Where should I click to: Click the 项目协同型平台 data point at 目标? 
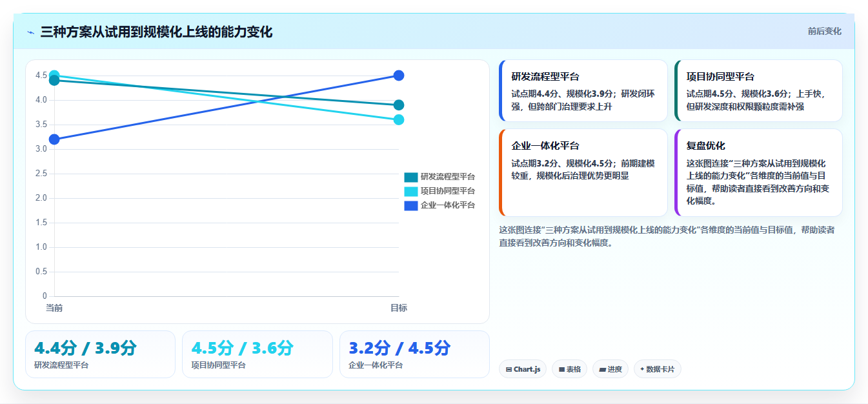399,119
